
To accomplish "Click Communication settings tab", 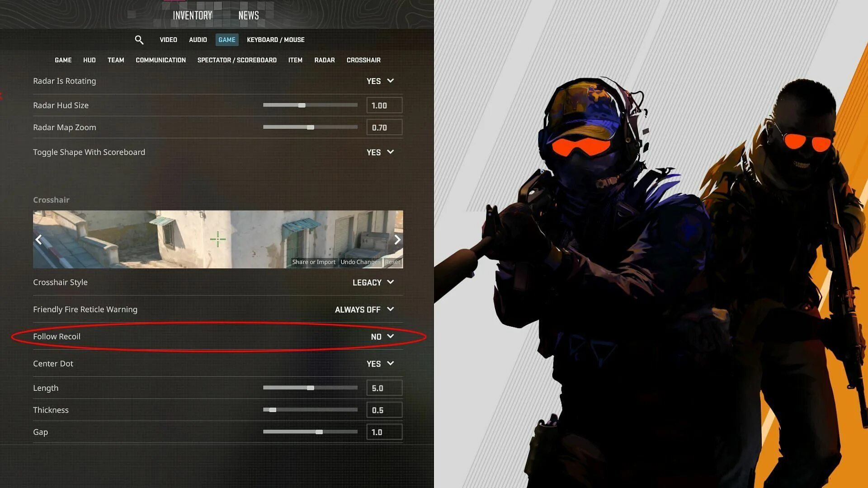I will [161, 60].
